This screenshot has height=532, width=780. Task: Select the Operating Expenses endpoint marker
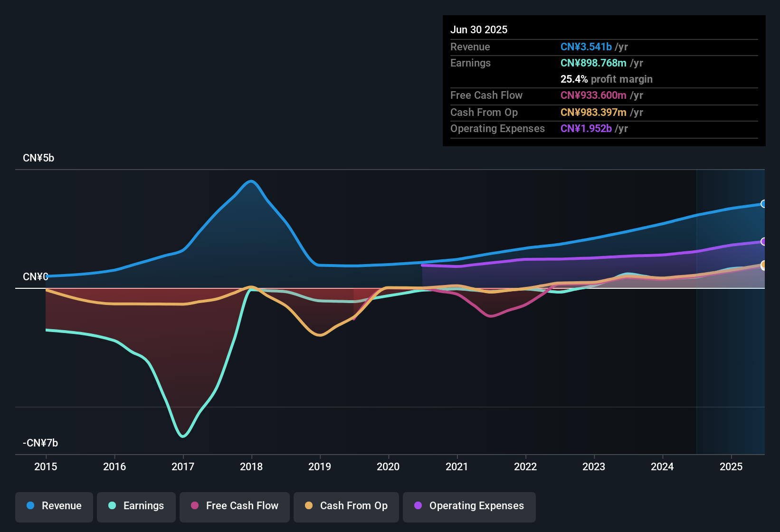click(x=764, y=242)
